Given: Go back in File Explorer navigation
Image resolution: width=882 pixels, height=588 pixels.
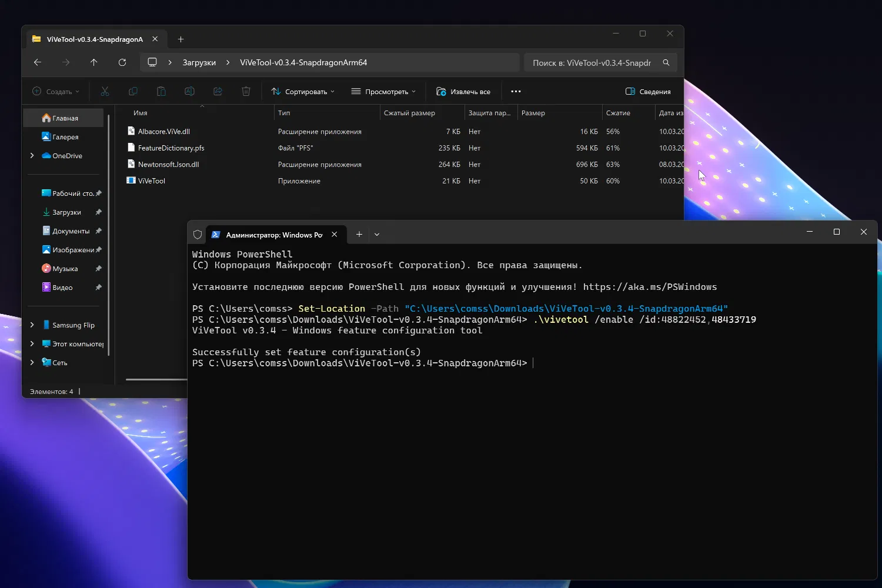Looking at the screenshot, I should 38,62.
